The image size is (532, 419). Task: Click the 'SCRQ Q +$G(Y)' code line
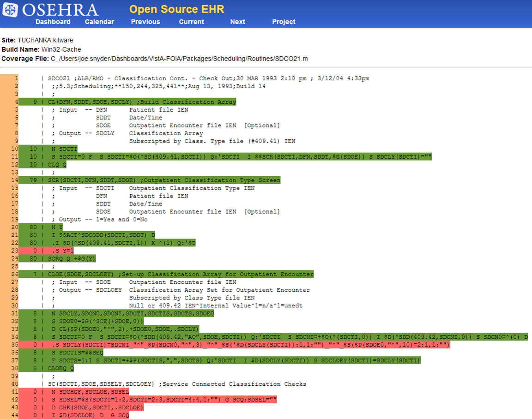[x=72, y=259]
